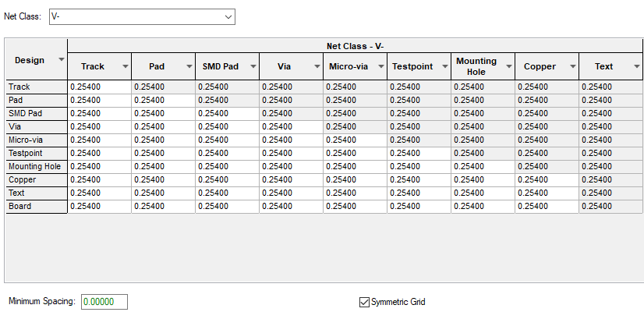Viewport: 644px width, 312px height.
Task: Toggle the Symmetric Grid checkbox
Action: pyautogui.click(x=364, y=302)
